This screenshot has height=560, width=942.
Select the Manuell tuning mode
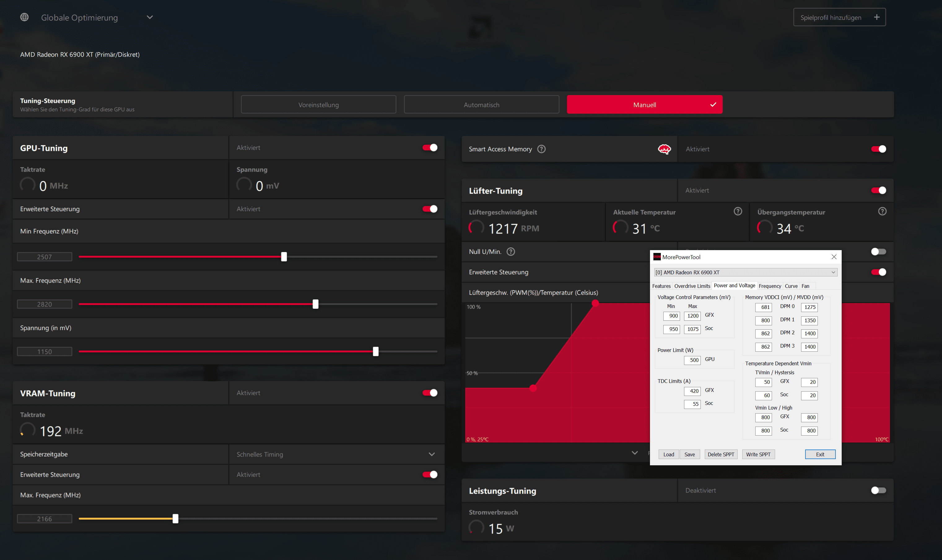click(645, 105)
